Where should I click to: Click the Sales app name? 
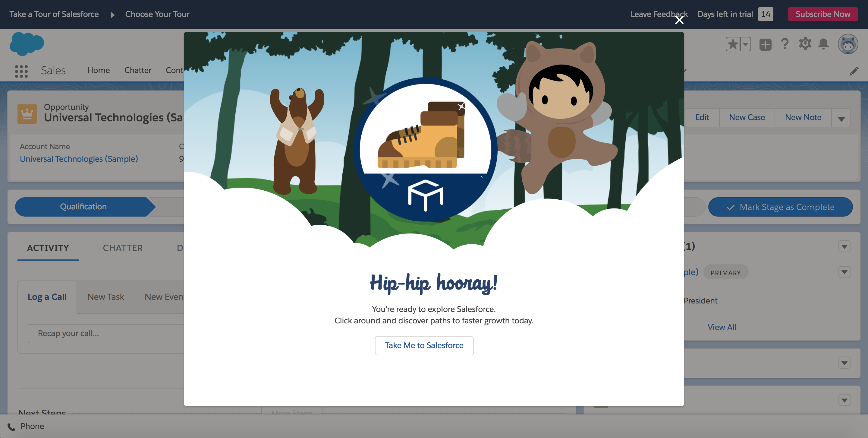pyautogui.click(x=53, y=71)
